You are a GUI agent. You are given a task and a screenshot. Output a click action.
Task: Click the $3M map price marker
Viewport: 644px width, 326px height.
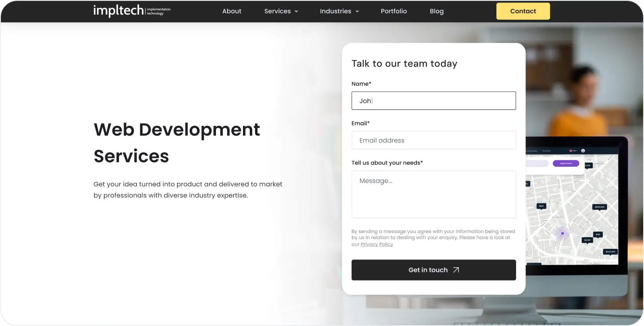[x=598, y=234]
